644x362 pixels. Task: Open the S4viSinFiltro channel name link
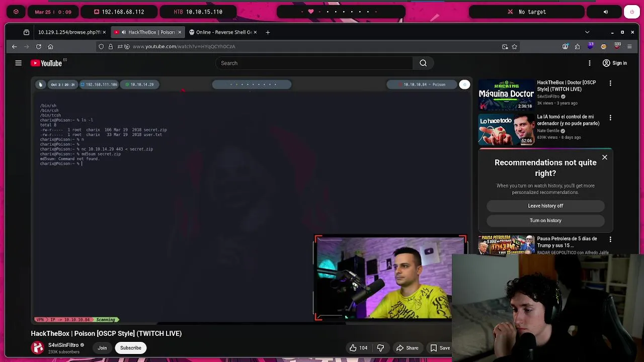click(63, 345)
